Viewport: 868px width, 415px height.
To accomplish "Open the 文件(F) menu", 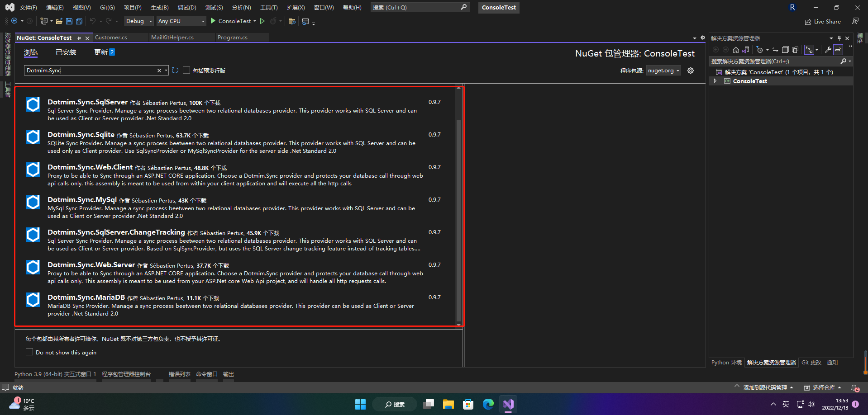I will pyautogui.click(x=29, y=8).
